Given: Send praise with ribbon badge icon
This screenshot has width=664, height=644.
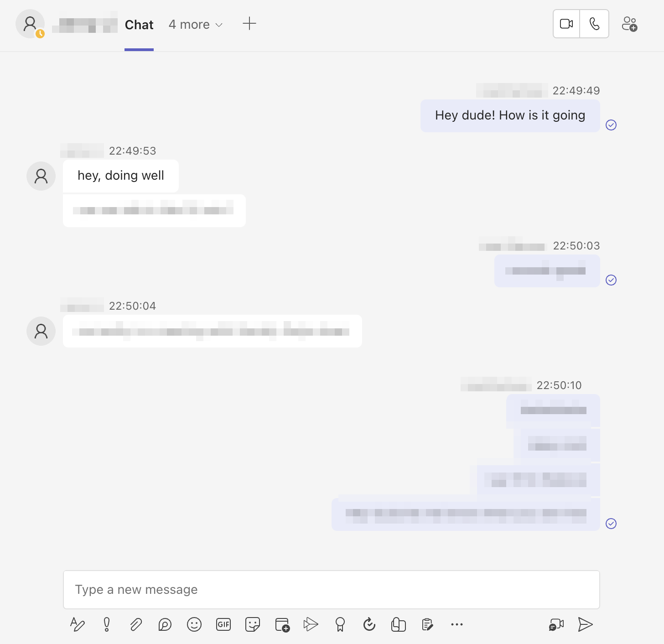Looking at the screenshot, I should pyautogui.click(x=340, y=624).
